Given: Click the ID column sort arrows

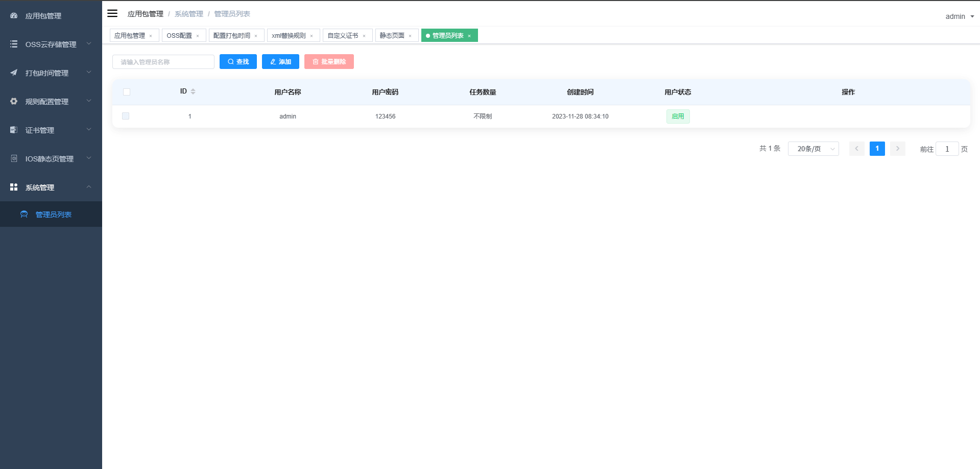Looking at the screenshot, I should [x=193, y=92].
